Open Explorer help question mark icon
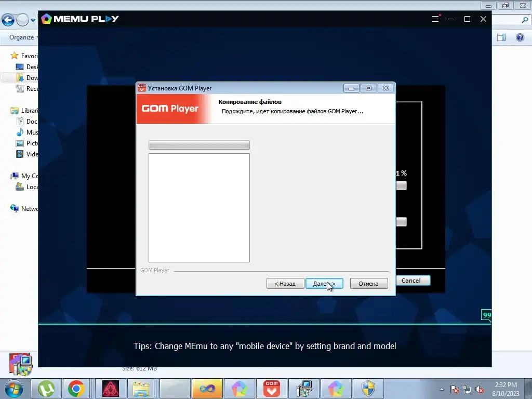 pos(520,37)
